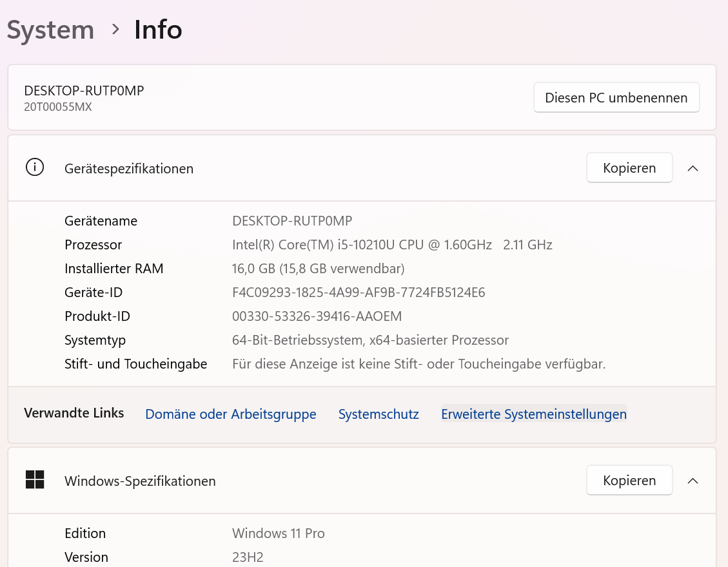Collapse the Gerätespezifikationen section chevron
Viewport: 728px width, 567px height.
pos(693,168)
